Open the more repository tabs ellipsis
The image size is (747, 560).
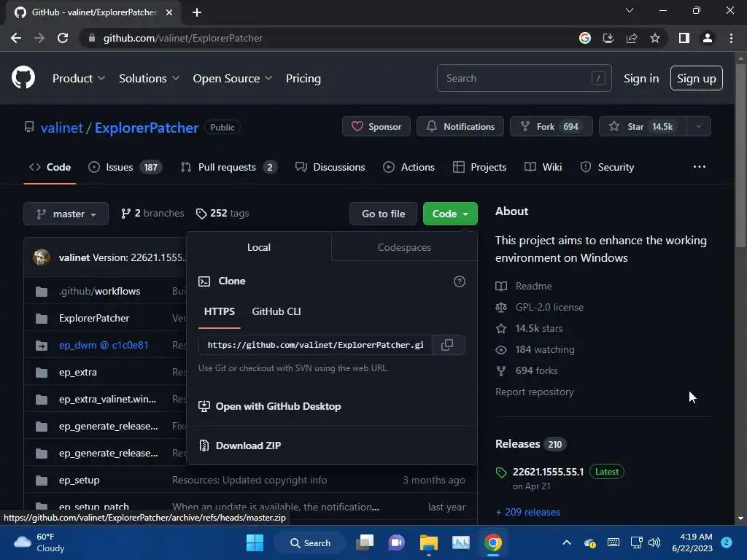coord(700,167)
